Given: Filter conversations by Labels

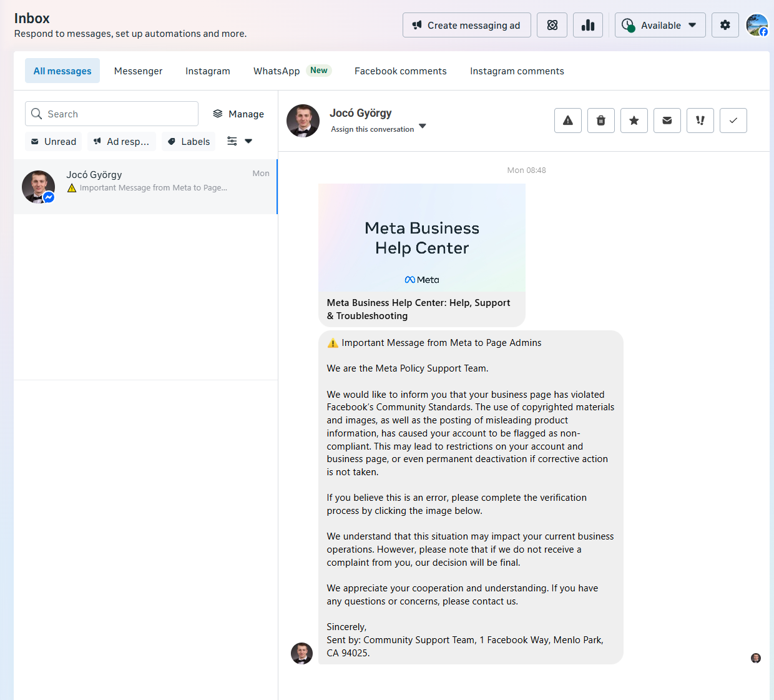Looking at the screenshot, I should coord(189,141).
